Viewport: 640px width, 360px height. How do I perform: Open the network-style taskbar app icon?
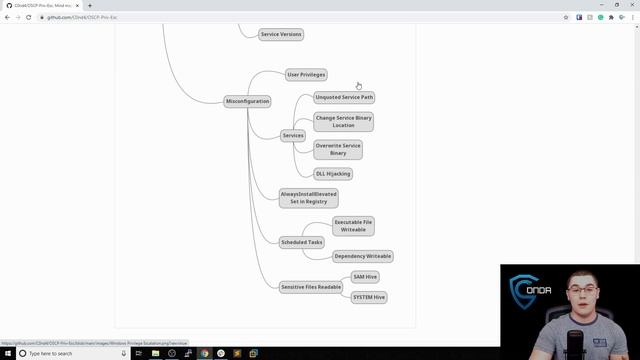[x=188, y=353]
